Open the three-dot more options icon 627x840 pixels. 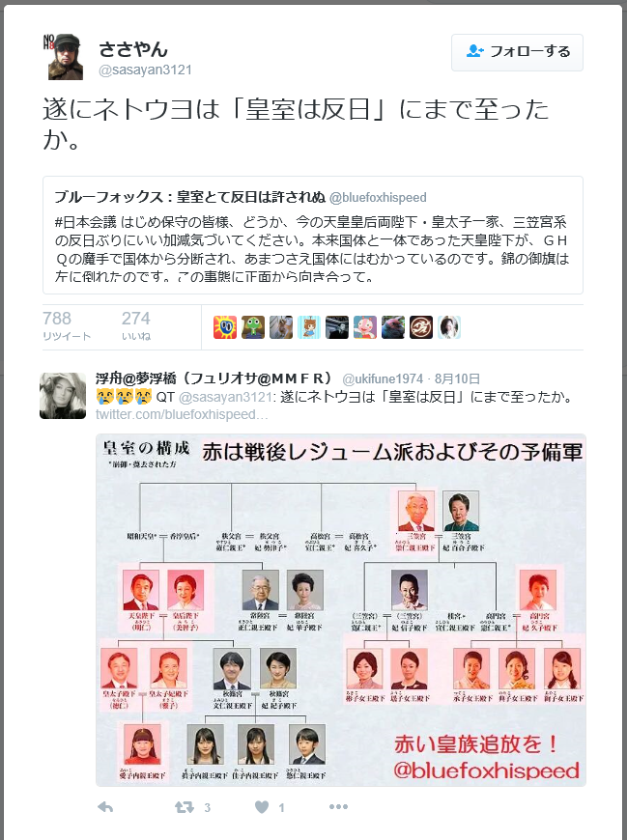coord(338,806)
